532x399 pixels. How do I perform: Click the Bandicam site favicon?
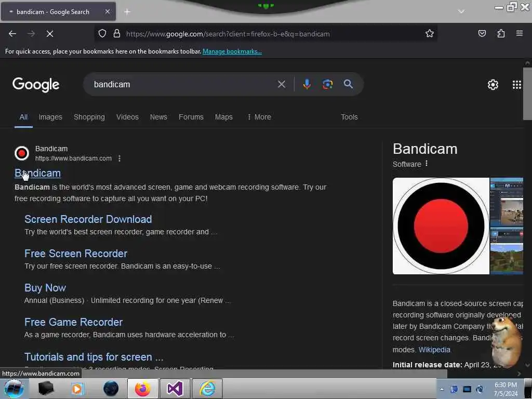[22, 153]
